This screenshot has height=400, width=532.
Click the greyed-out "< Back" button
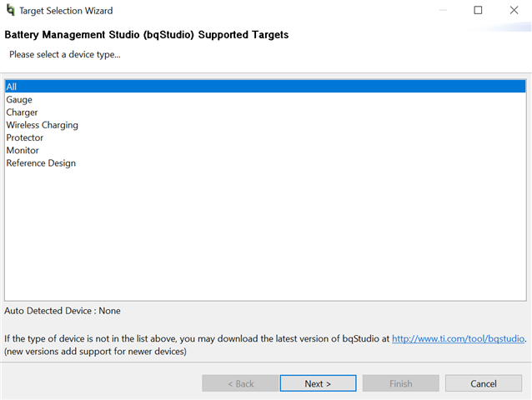pos(240,383)
